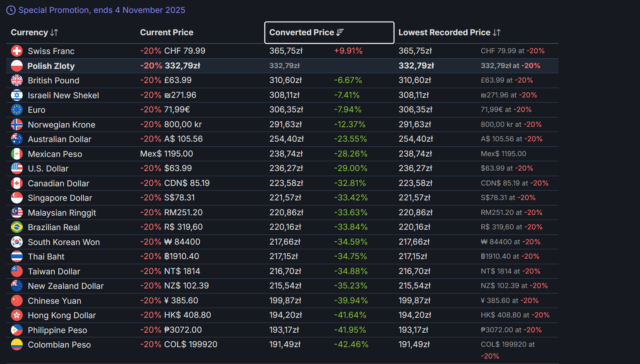Click Swiss Franc's +9.91% price difference

pyautogui.click(x=348, y=51)
